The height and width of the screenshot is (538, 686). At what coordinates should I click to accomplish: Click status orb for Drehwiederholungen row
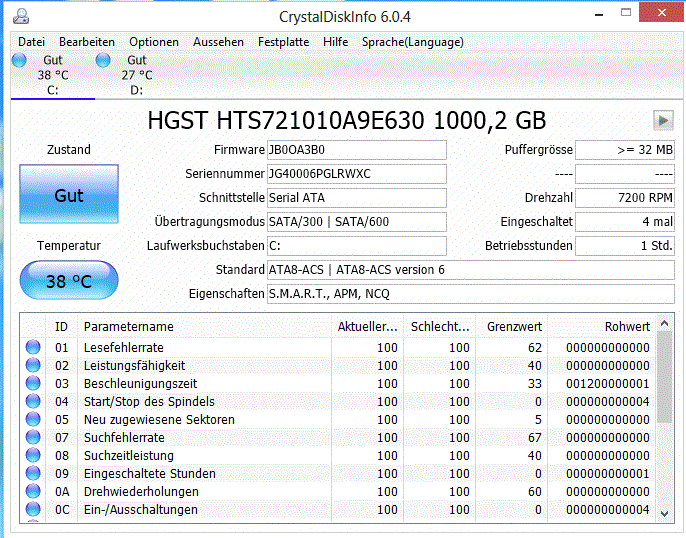tap(33, 491)
